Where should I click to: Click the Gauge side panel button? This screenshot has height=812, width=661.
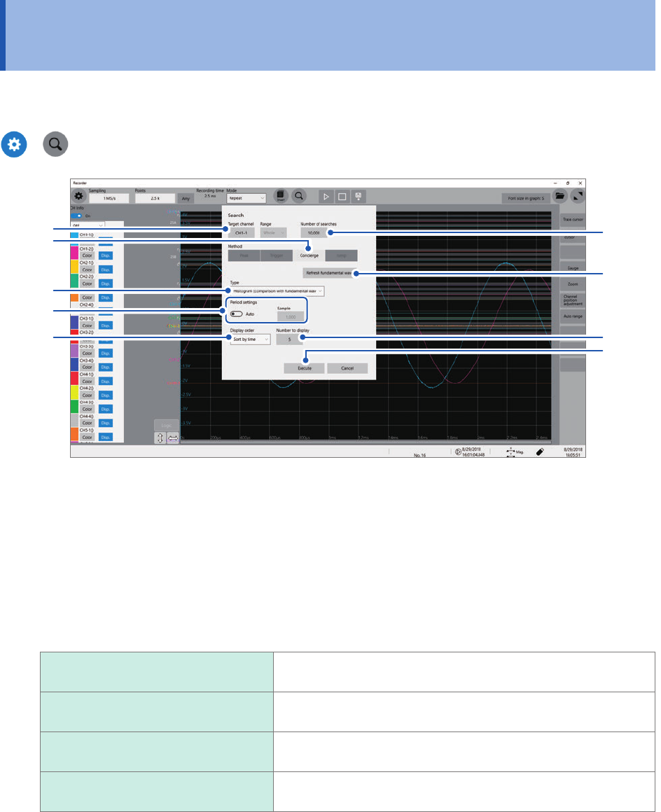pos(573,267)
